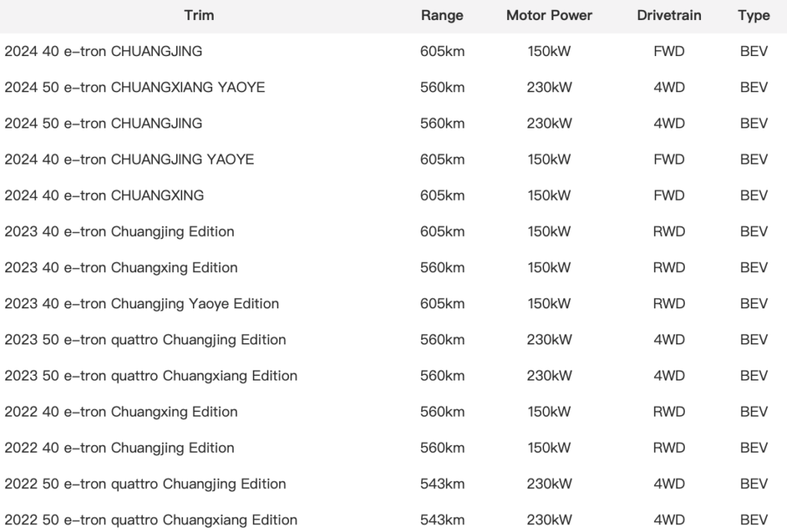Open 2022 50 e-tron quattro Chuangjing Edition
Image resolution: width=787 pixels, height=532 pixels.
[x=145, y=484]
